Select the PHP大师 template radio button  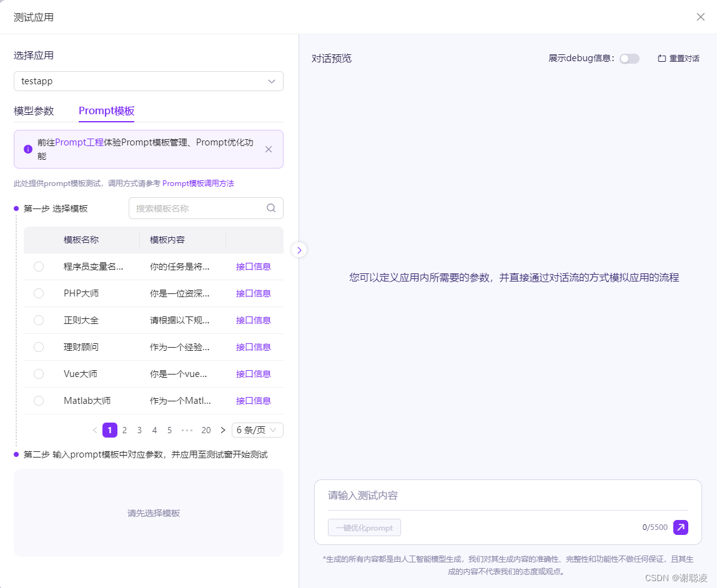(38, 293)
